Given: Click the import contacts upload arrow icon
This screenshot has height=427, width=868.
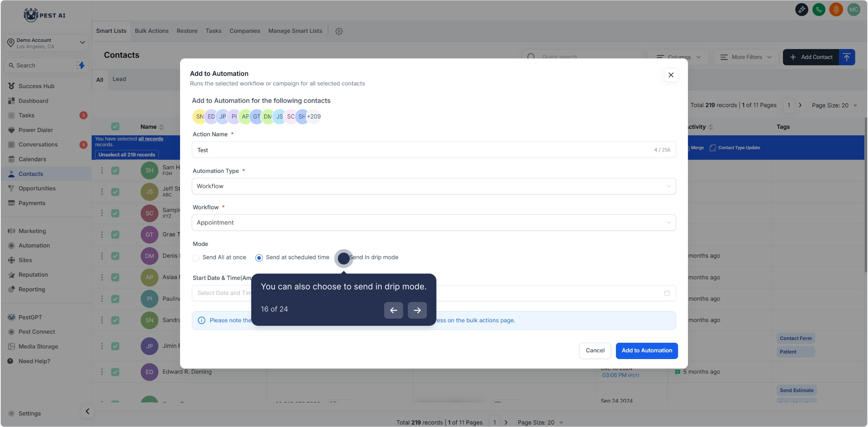Looking at the screenshot, I should pyautogui.click(x=847, y=57).
